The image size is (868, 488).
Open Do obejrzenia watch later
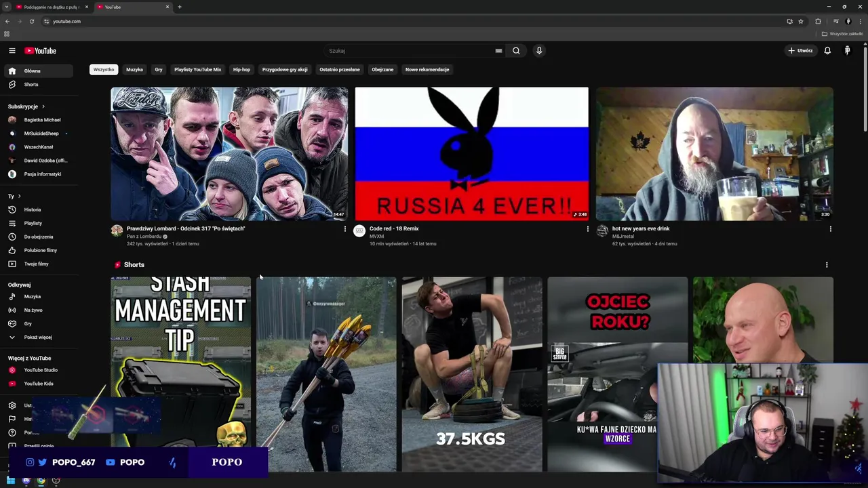[x=39, y=237]
